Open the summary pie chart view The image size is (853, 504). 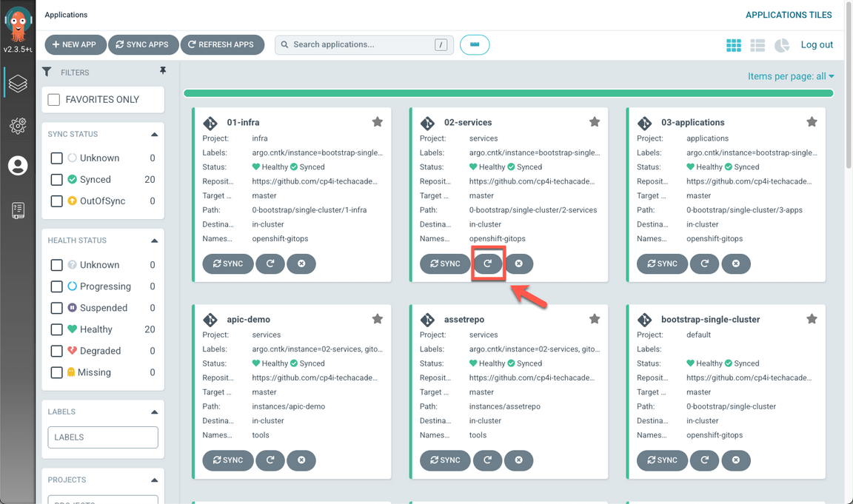coord(782,45)
